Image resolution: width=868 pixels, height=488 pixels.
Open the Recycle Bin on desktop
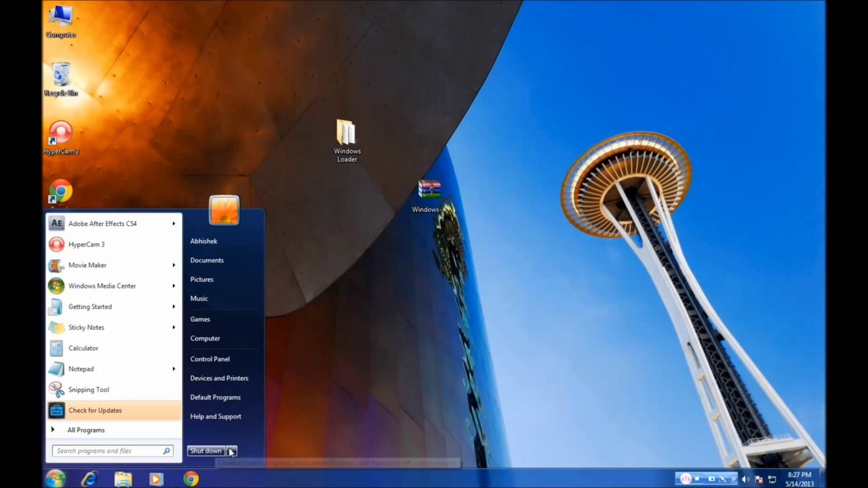[60, 79]
